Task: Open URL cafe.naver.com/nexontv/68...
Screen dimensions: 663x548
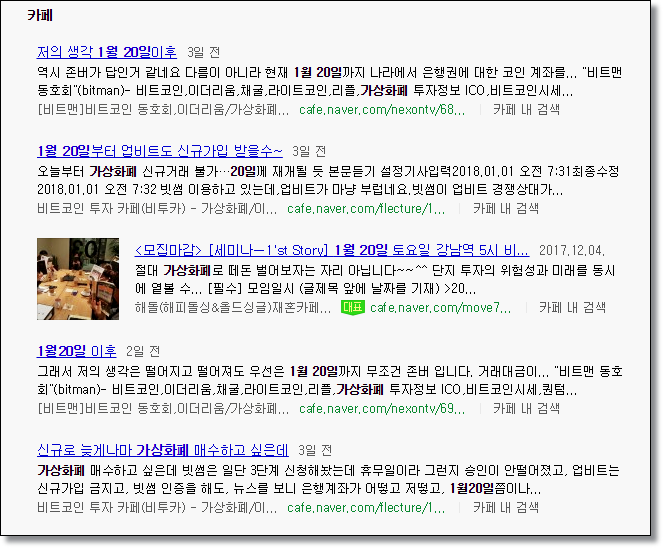Action: click(x=382, y=110)
